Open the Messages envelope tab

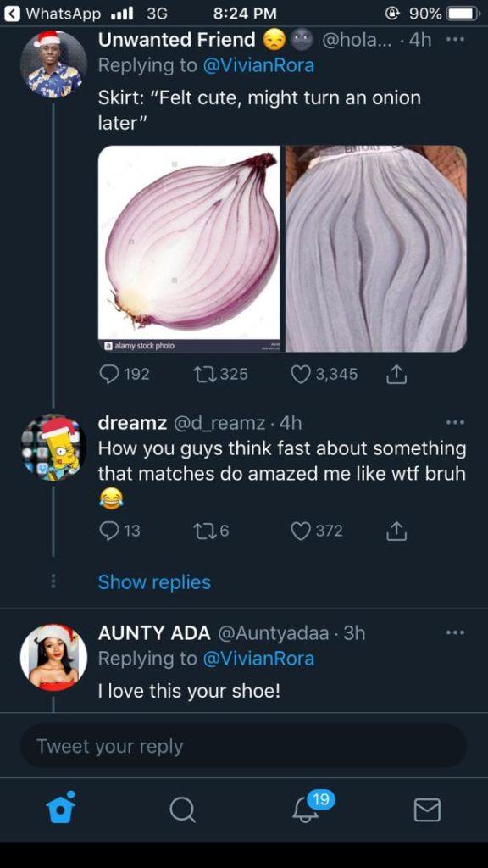coord(427,810)
